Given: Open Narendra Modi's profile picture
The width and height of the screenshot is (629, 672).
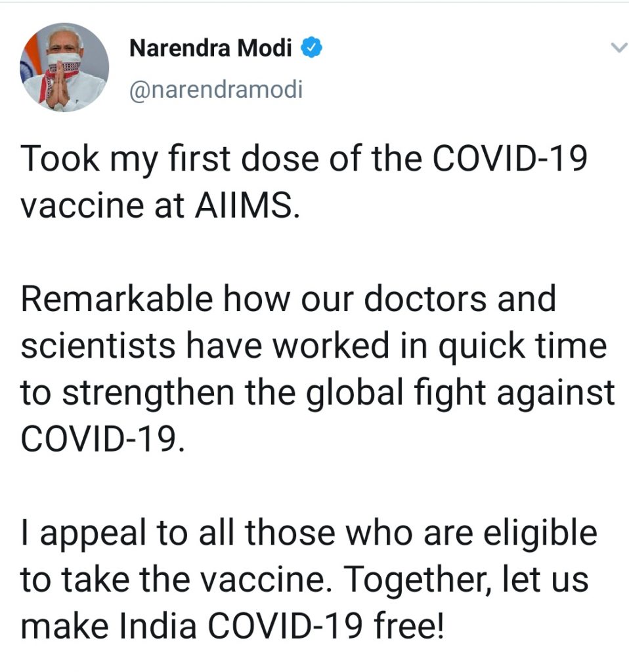Looking at the screenshot, I should click(x=64, y=68).
